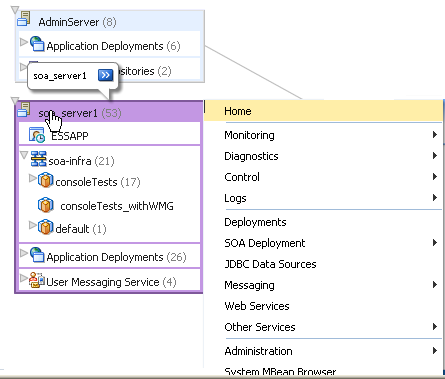
Task: Click the soa_server1 (53) server icon
Action: 24,110
